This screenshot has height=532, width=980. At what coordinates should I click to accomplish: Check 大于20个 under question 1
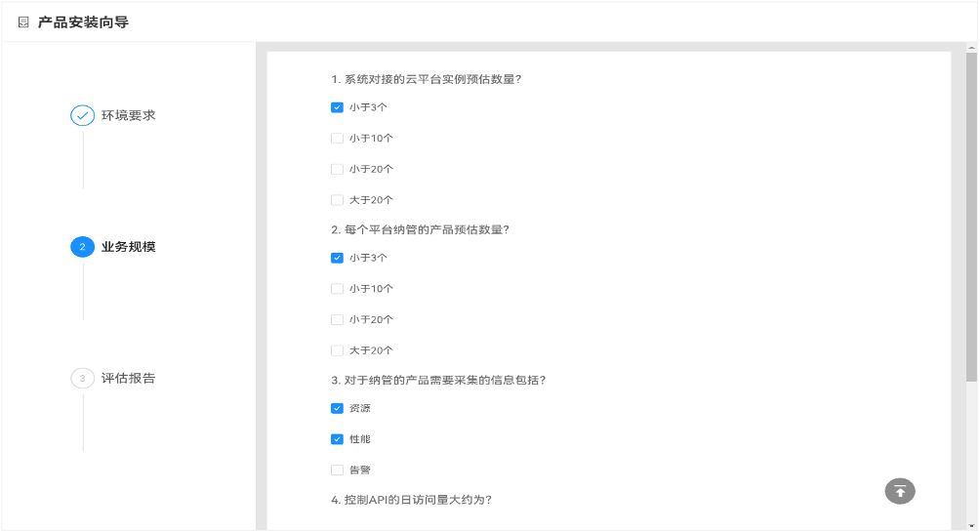337,200
